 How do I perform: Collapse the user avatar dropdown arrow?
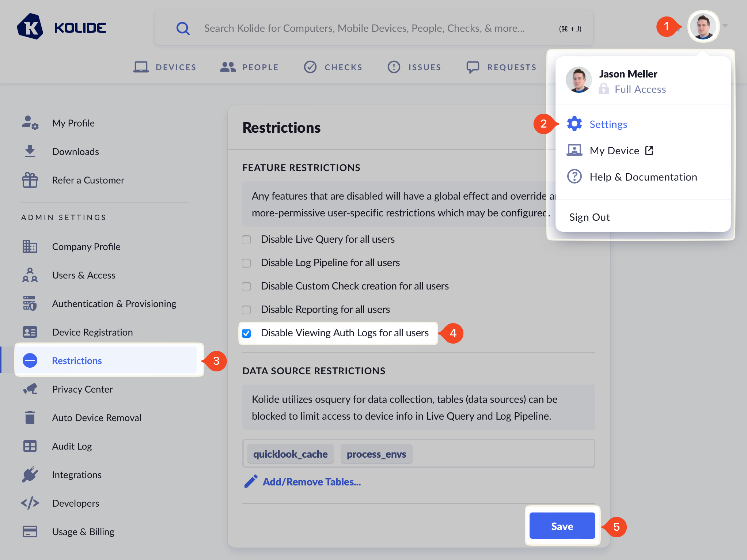point(725,26)
